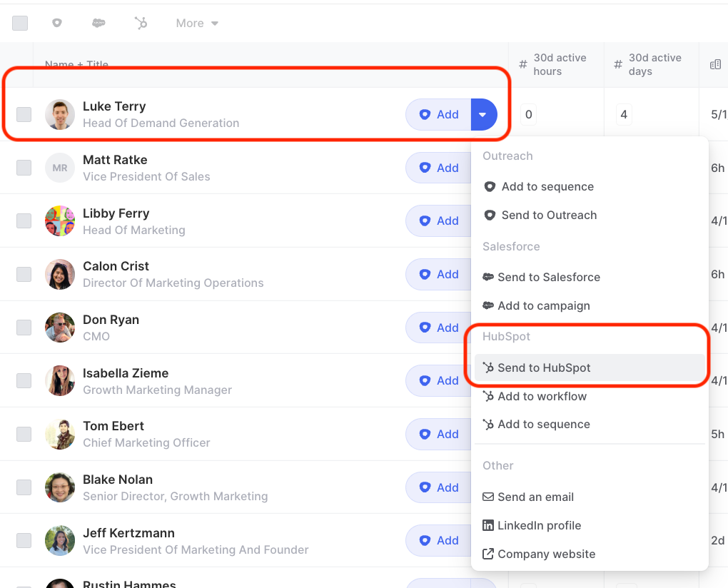Image resolution: width=728 pixels, height=588 pixels.
Task: Select Send to Salesforce menu item
Action: click(590, 277)
